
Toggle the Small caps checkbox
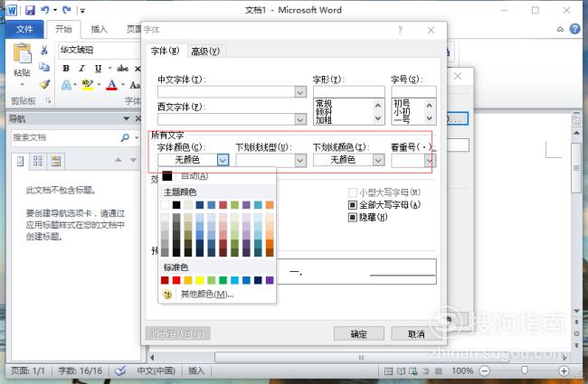tap(352, 192)
